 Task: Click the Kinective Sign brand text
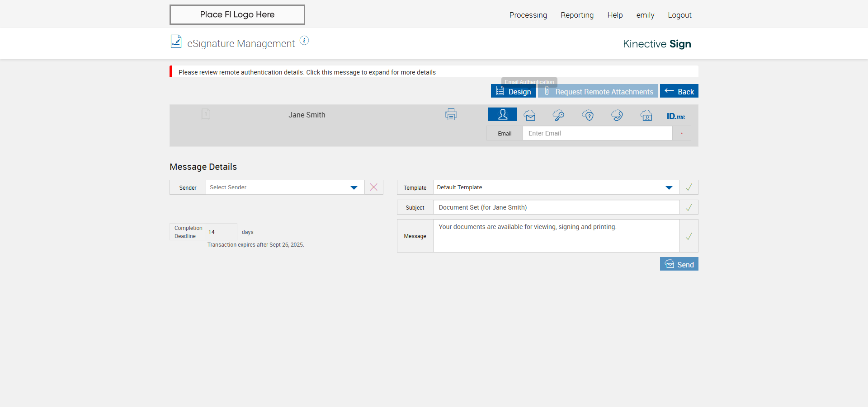tap(657, 44)
